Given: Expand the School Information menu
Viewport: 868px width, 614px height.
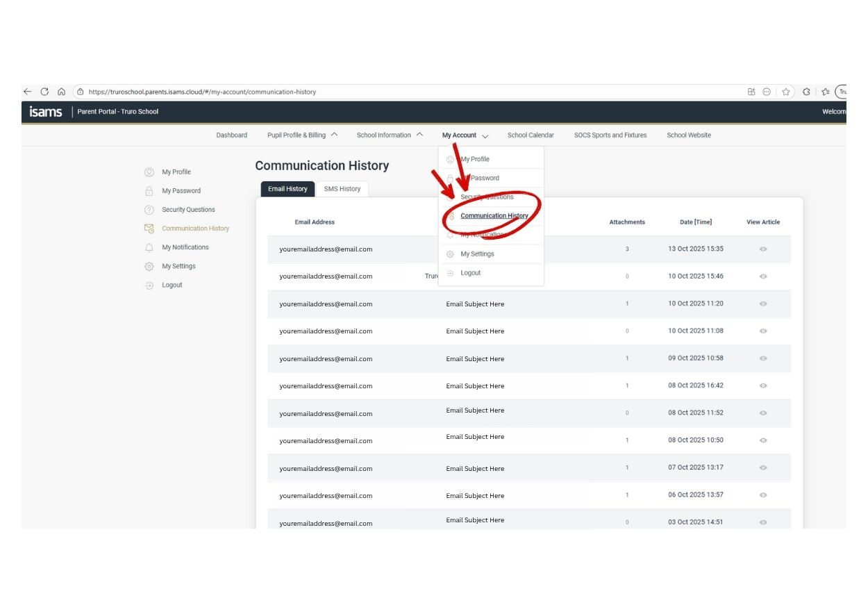Looking at the screenshot, I should [x=390, y=135].
